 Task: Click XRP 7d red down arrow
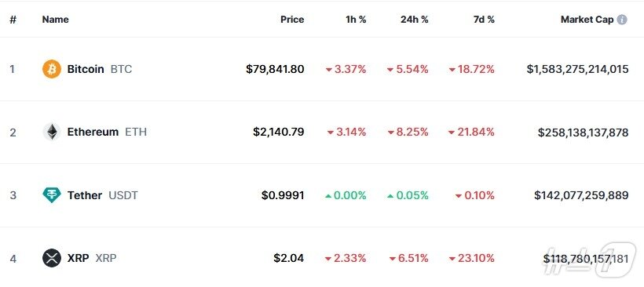click(x=452, y=259)
